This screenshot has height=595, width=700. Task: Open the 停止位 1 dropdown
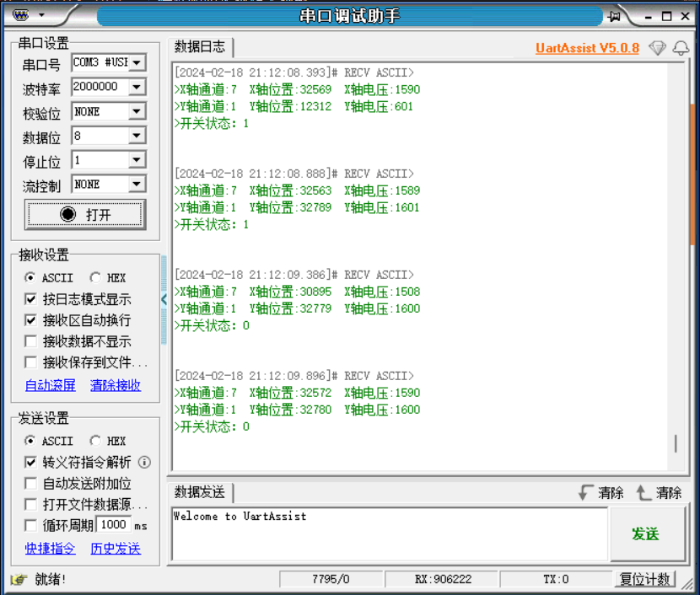point(137,159)
